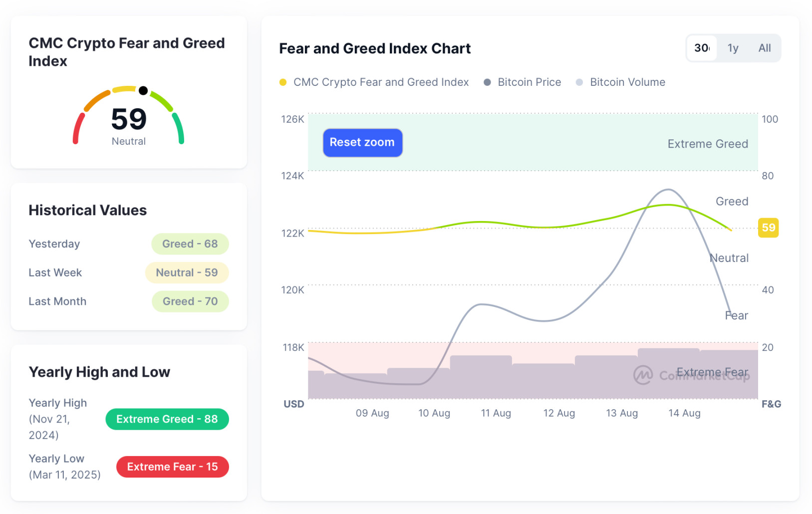Click the Reset zoom button
Viewport: 812px width, 514px height.
(x=362, y=143)
